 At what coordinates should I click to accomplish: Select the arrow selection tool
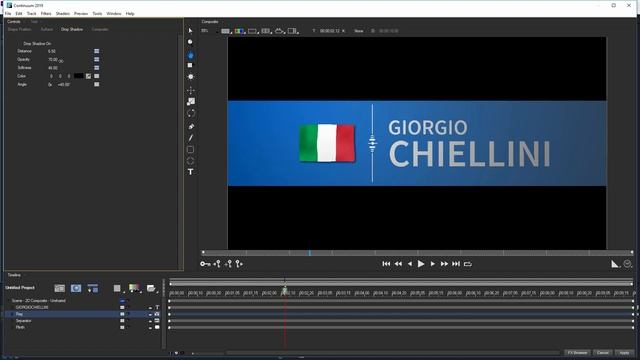(x=190, y=31)
